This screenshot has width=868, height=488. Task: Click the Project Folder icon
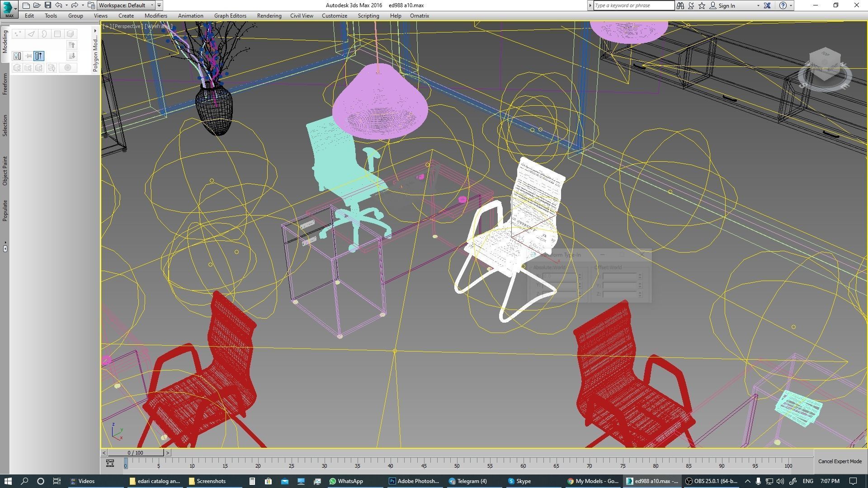click(91, 5)
